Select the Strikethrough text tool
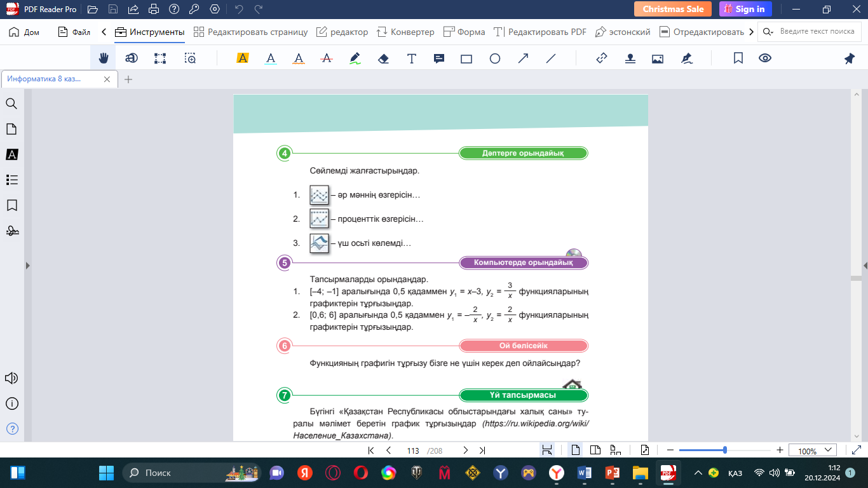 (x=327, y=58)
